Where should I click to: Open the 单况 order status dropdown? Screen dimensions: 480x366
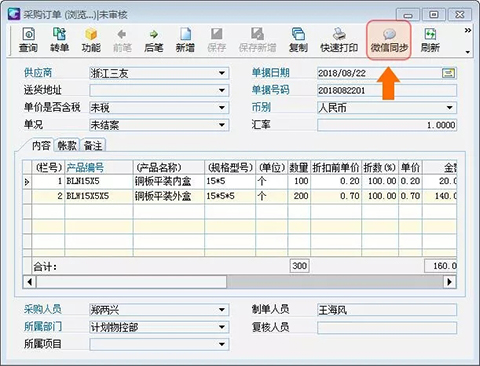click(222, 125)
